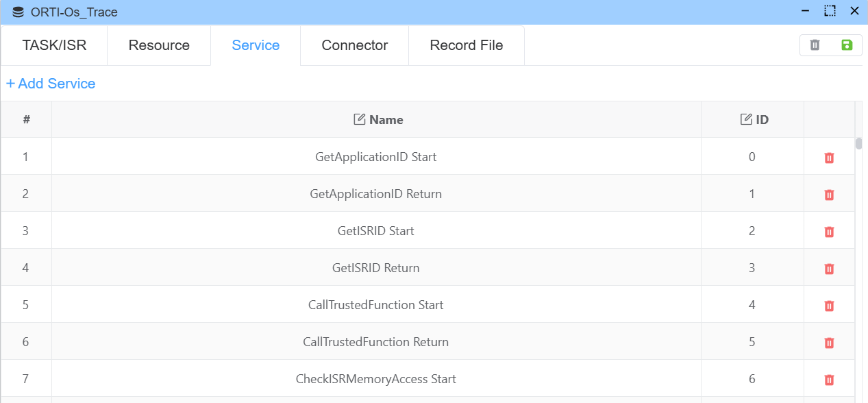Click the Name column header
Image resolution: width=868 pixels, height=403 pixels.
click(x=377, y=120)
